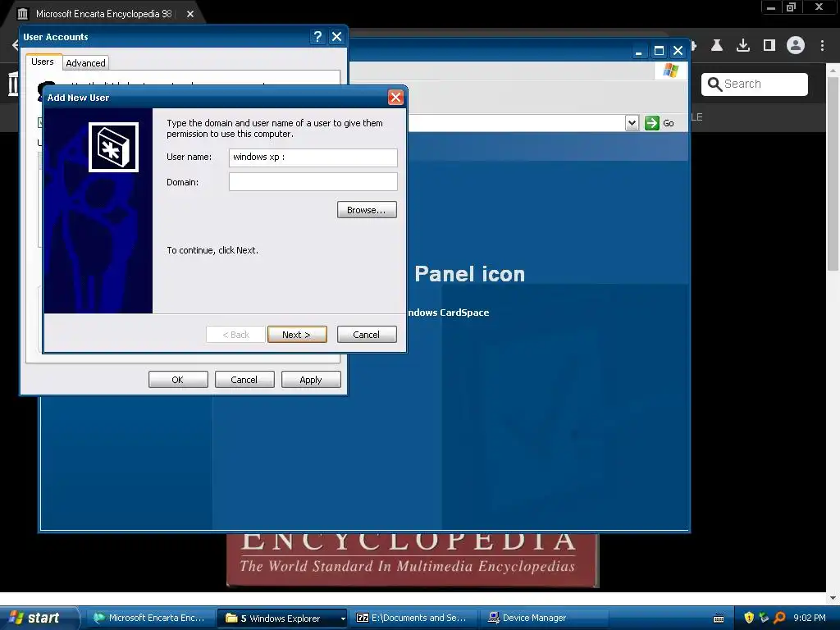Click the browser Search input box
840x630 pixels.
coord(755,84)
